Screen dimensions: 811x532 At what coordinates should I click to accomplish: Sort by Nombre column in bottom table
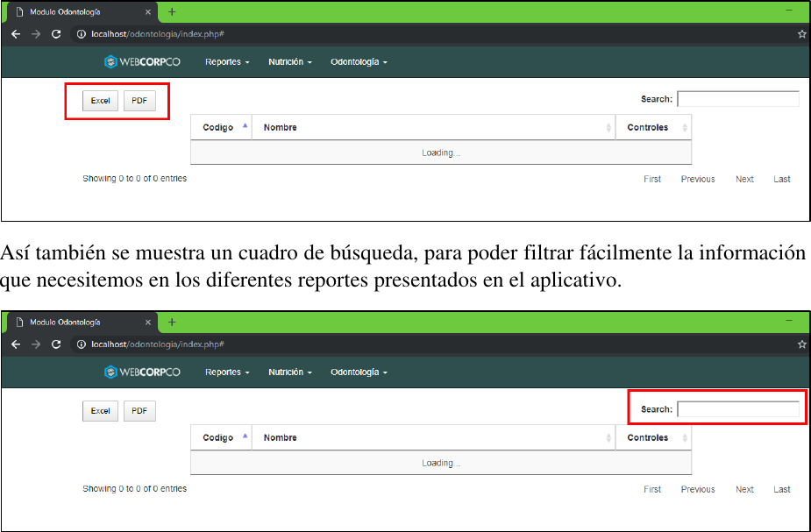click(x=433, y=437)
